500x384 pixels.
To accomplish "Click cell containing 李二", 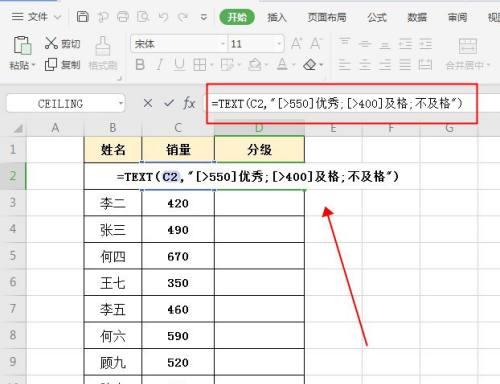I will [x=113, y=203].
